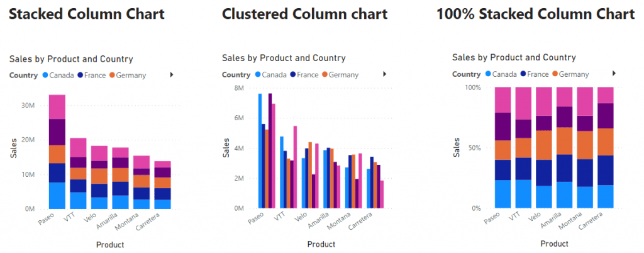This screenshot has width=644, height=253.
Task: Click the Stacked Column Chart heading
Action: tap(87, 14)
